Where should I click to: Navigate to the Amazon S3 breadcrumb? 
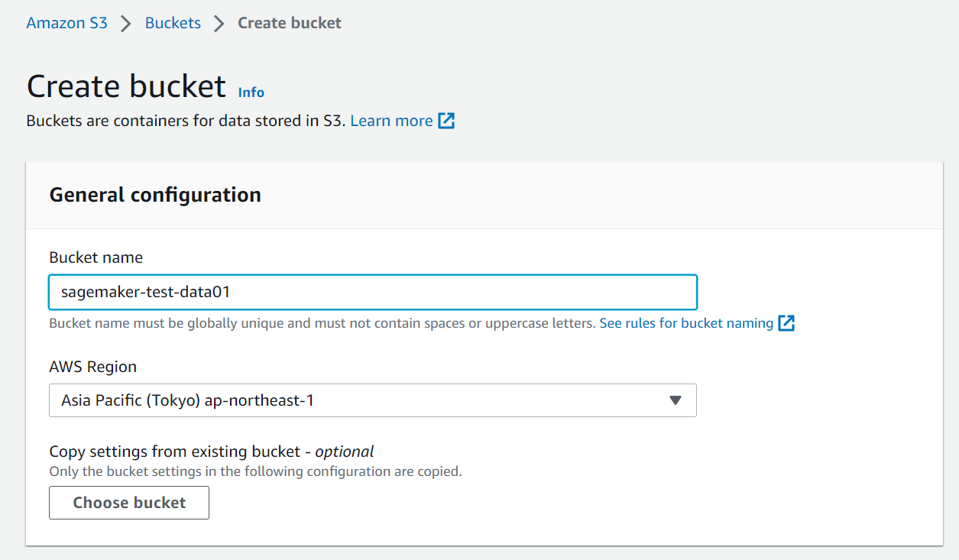(66, 23)
